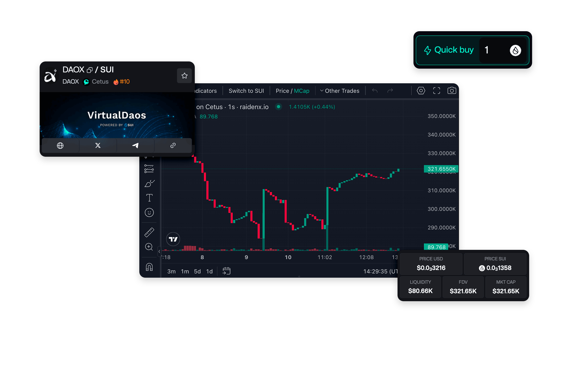Enter fullscreen mode on the chart

[436, 90]
